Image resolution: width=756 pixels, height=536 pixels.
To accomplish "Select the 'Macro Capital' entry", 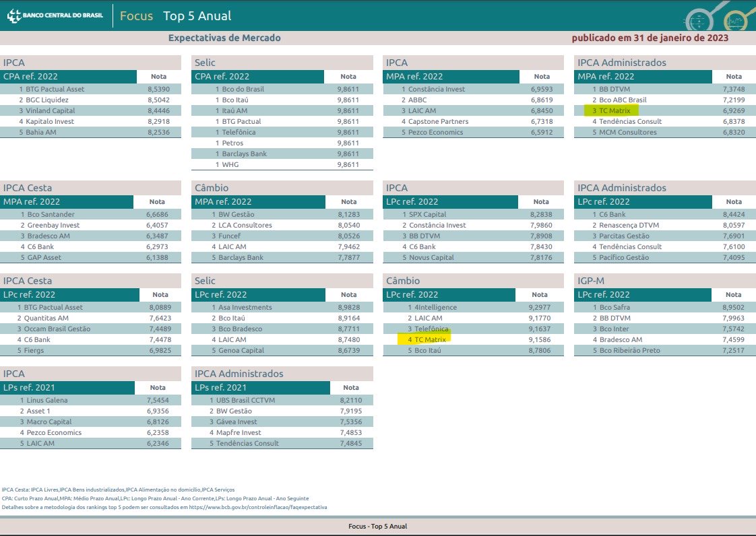I will pos(49,422).
